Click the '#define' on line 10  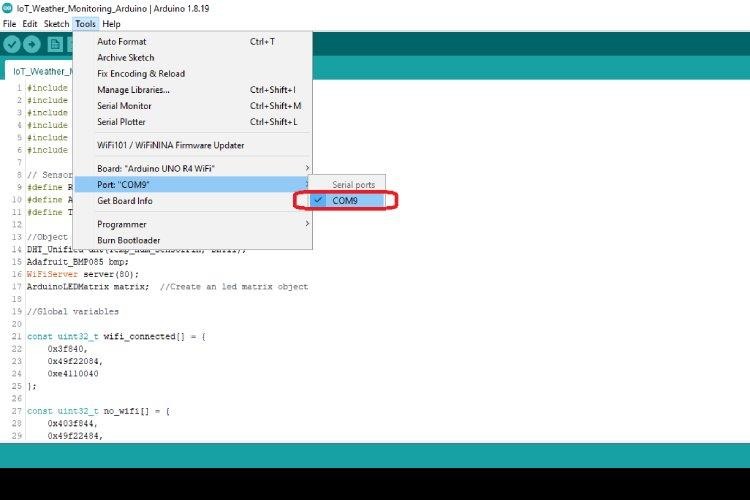44,200
